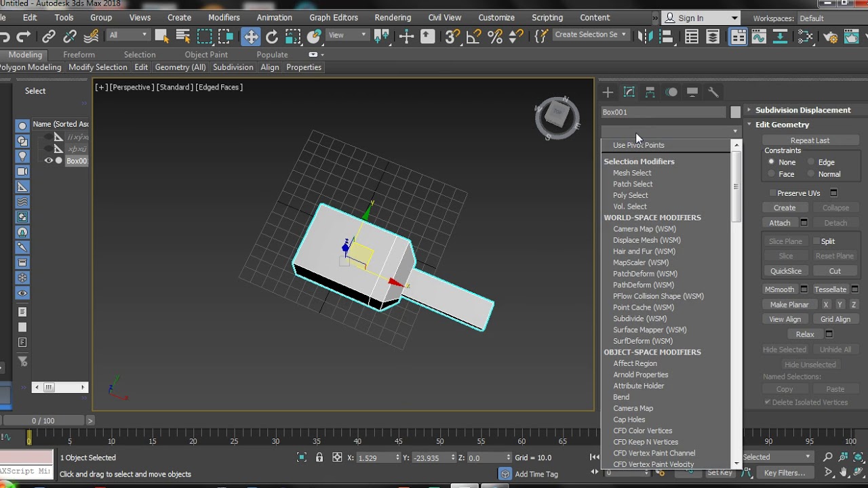This screenshot has width=868, height=488.
Task: Click the Align tool icon
Action: tap(666, 37)
